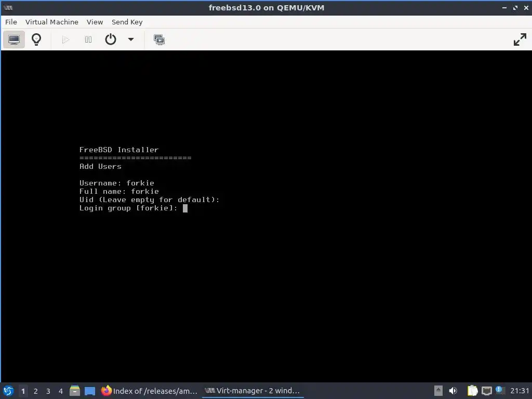This screenshot has height=399, width=532.
Task: Switch to workspace 4
Action: tap(61, 391)
